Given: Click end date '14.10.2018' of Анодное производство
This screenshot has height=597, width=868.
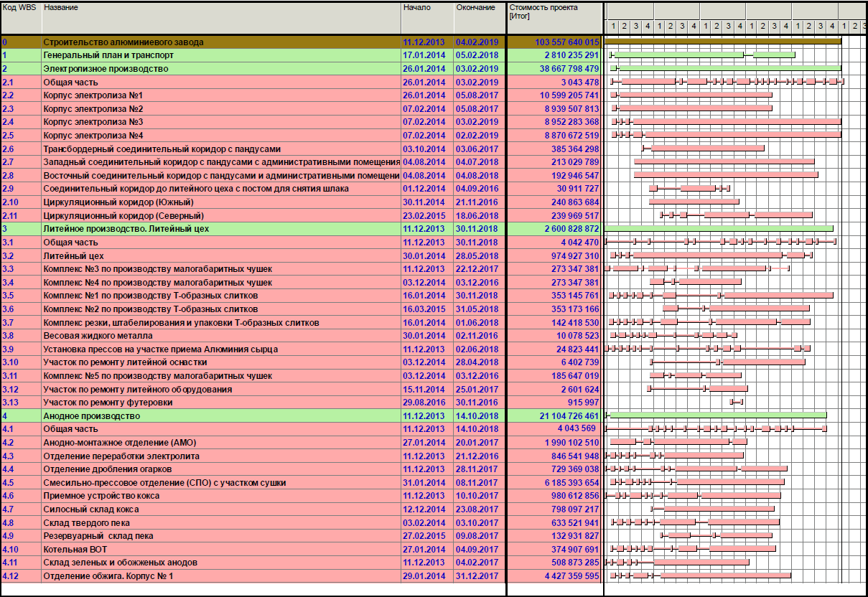Looking at the screenshot, I should (480, 415).
